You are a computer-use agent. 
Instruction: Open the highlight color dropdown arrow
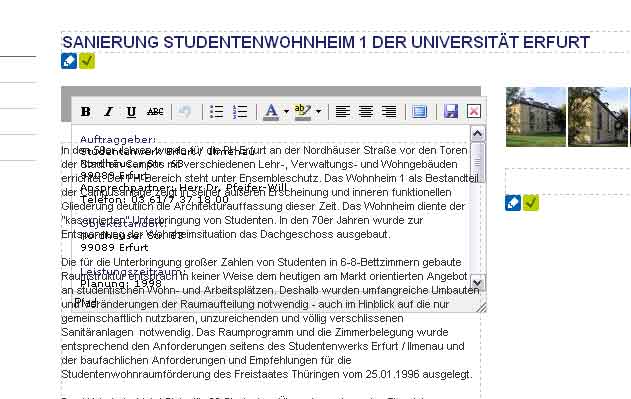318,112
